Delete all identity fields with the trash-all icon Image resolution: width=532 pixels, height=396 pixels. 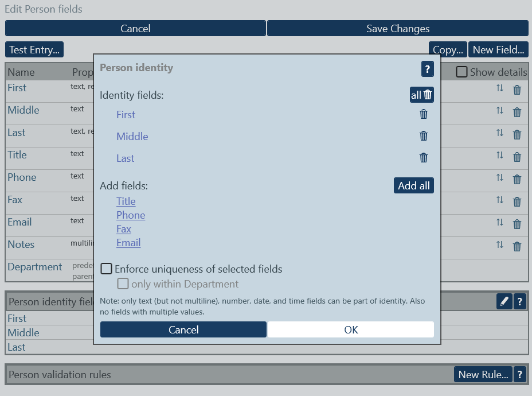click(x=421, y=94)
